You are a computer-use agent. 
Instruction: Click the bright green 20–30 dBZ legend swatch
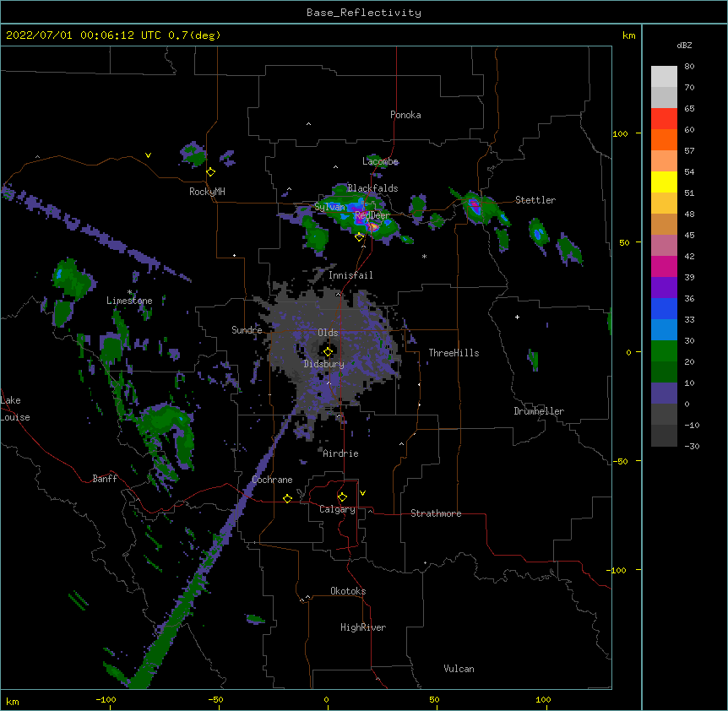tap(664, 351)
